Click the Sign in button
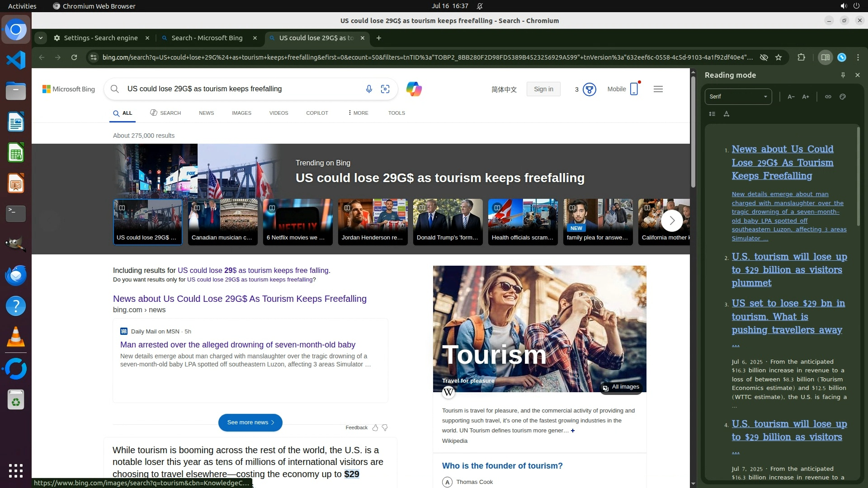Viewport: 868px width, 488px height. (543, 89)
